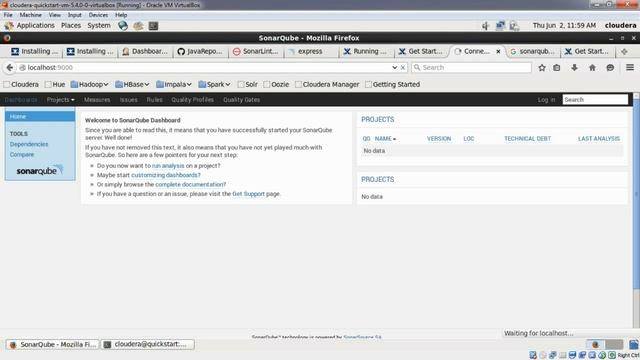Open the Spark bookmarks folder
Viewport: 640px width, 360px height.
point(214,84)
